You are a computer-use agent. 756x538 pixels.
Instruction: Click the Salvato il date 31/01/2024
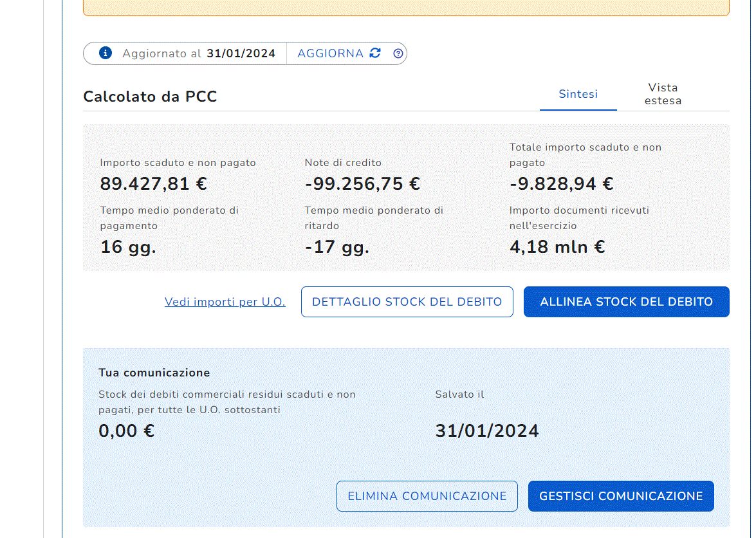[486, 431]
